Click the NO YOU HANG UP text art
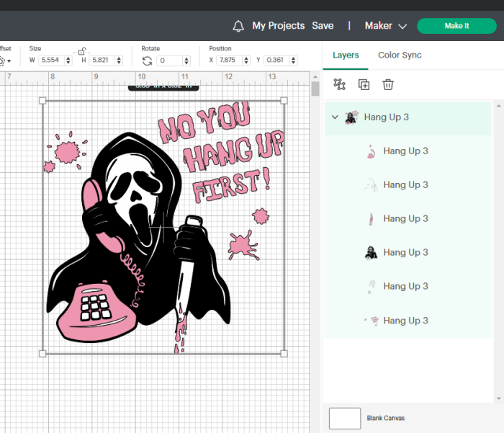The width and height of the screenshot is (504, 433). (x=222, y=151)
